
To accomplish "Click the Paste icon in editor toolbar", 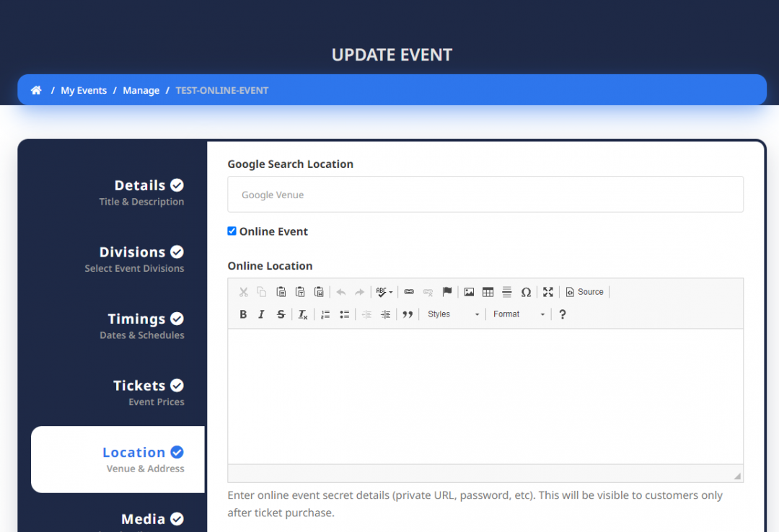I will click(281, 292).
